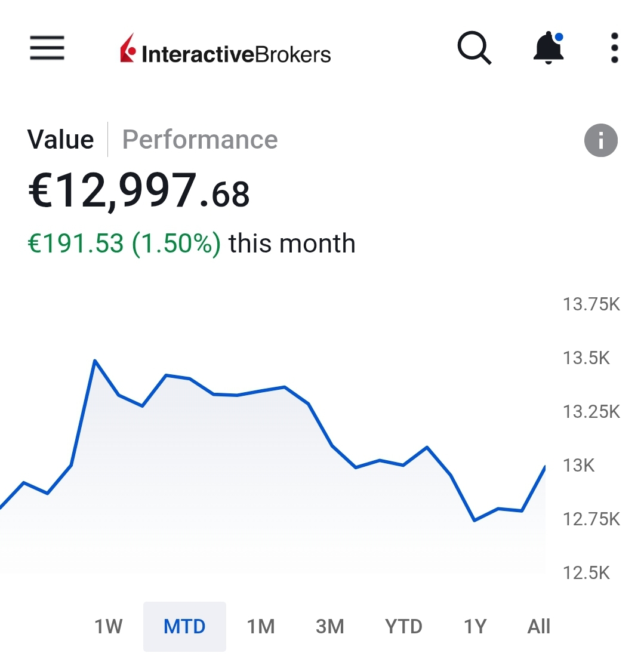
Task: Select the 1M time range
Action: click(x=261, y=626)
